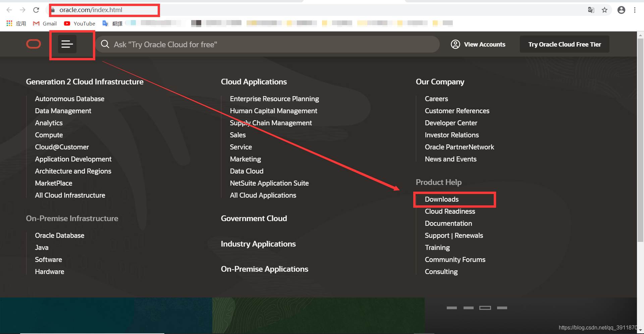The width and height of the screenshot is (644, 334).
Task: Open the Apps grid bookmark
Action: [x=16, y=23]
